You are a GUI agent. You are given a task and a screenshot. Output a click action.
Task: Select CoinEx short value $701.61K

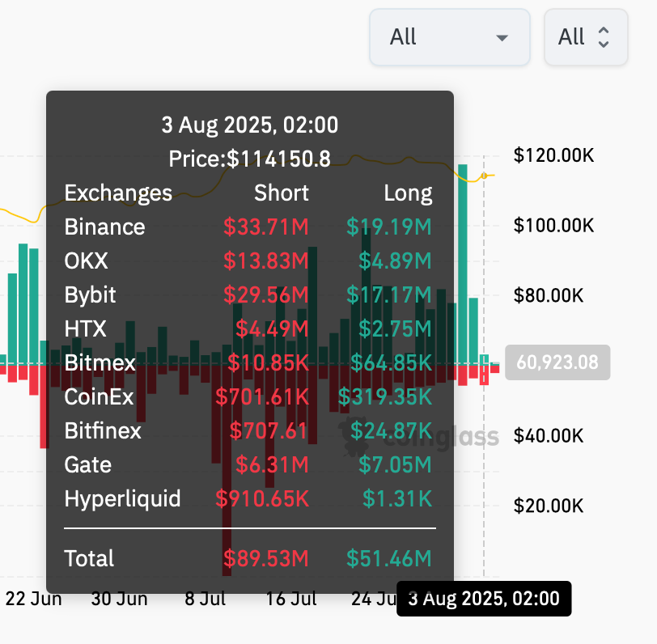(x=262, y=396)
